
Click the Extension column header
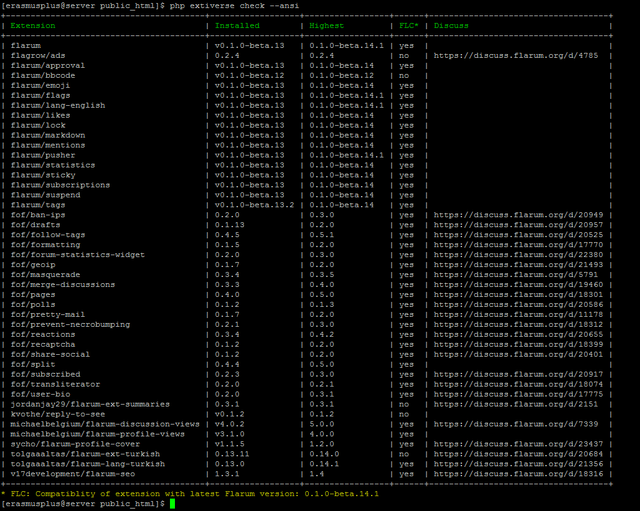click(33, 26)
